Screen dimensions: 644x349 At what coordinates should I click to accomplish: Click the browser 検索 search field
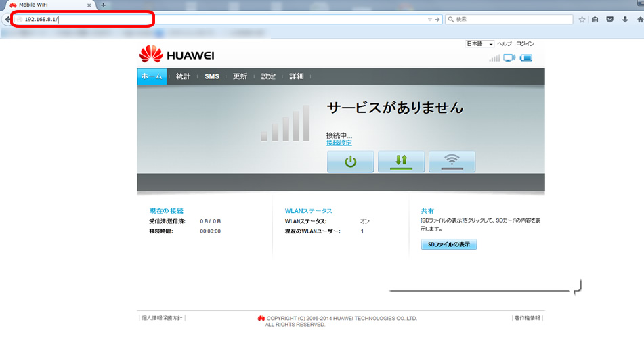[509, 19]
